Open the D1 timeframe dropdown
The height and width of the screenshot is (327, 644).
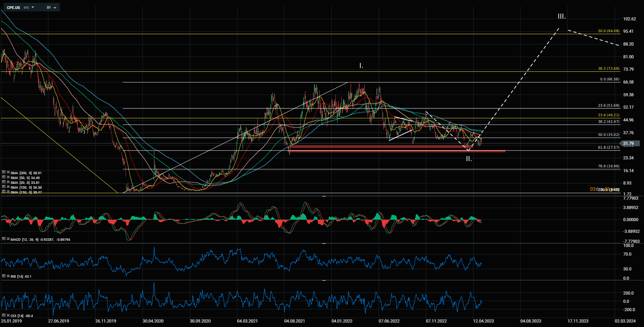coord(52,8)
